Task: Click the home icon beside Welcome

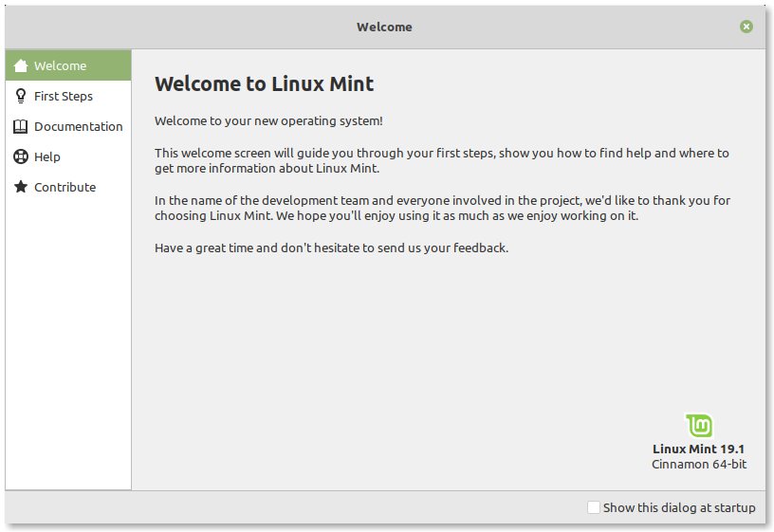Action: click(21, 65)
